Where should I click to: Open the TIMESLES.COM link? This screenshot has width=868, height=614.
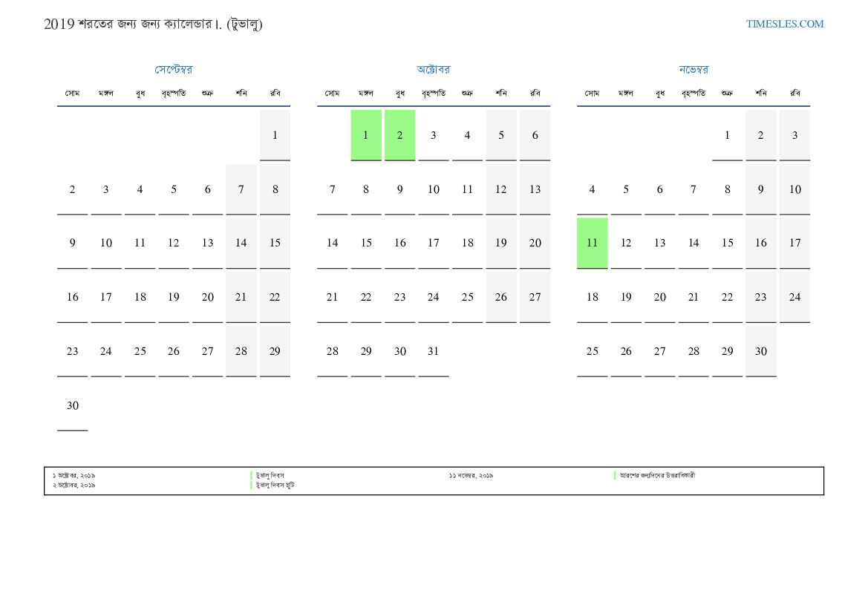[784, 24]
